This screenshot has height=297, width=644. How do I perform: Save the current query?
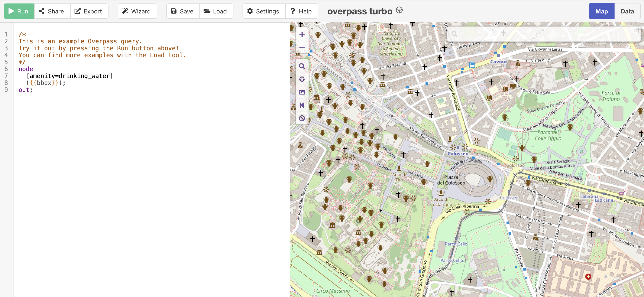183,11
